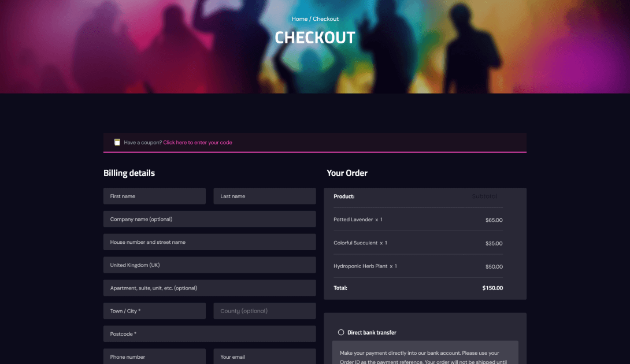The height and width of the screenshot is (364, 630).
Task: Click the Phone number field
Action: coord(154,356)
